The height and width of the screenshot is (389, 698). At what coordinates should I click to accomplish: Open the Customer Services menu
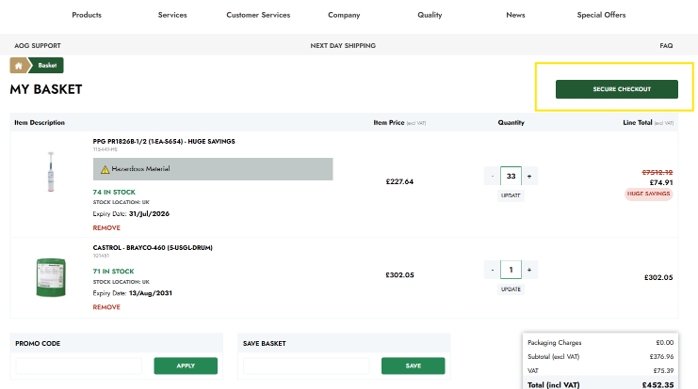(258, 15)
